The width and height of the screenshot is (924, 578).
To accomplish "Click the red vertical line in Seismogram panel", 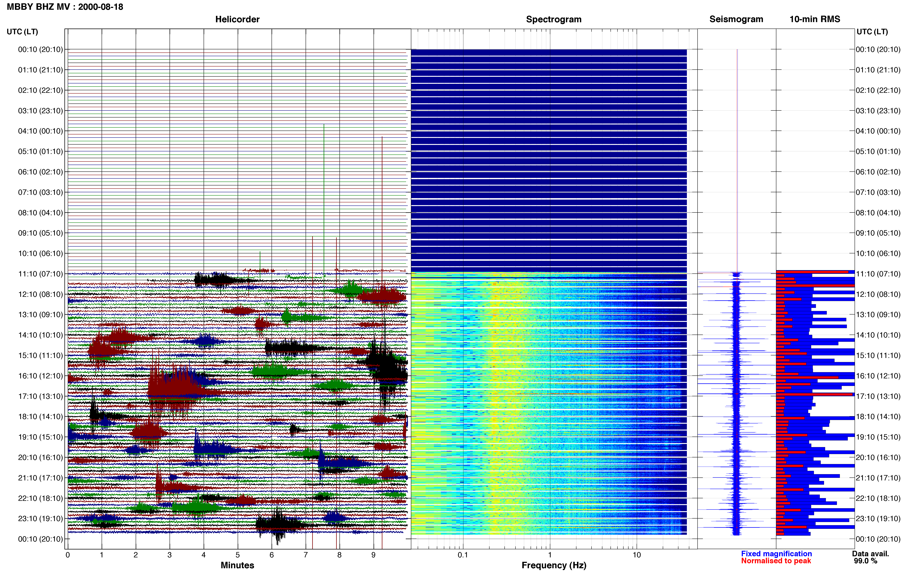I will point(737,161).
